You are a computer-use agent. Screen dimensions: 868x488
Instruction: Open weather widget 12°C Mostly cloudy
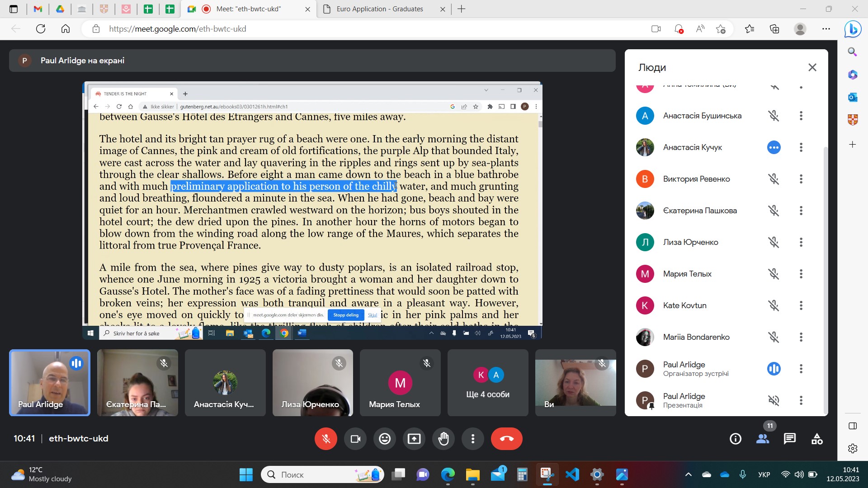(x=42, y=475)
